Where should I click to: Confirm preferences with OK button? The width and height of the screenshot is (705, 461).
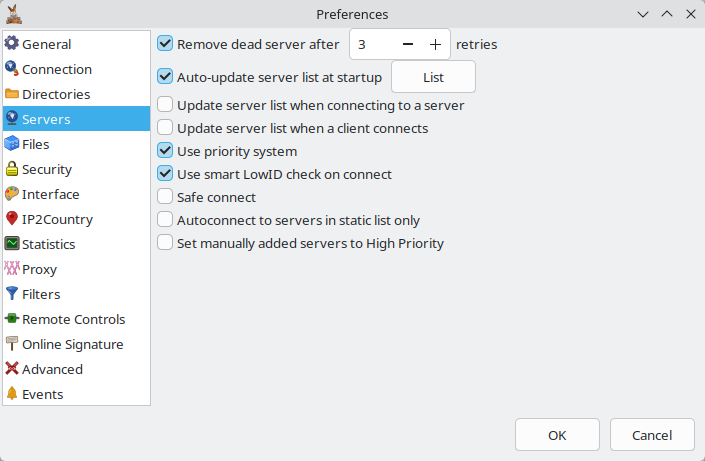click(557, 435)
